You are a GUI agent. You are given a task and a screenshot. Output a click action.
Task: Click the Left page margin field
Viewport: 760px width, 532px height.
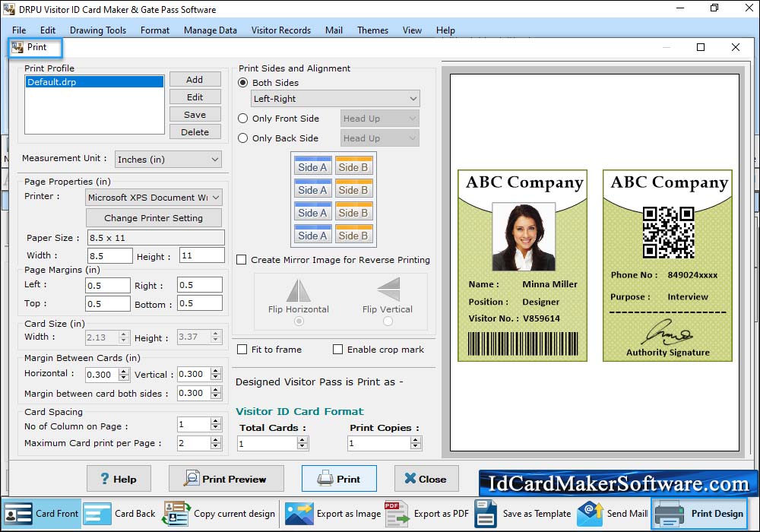tap(108, 286)
